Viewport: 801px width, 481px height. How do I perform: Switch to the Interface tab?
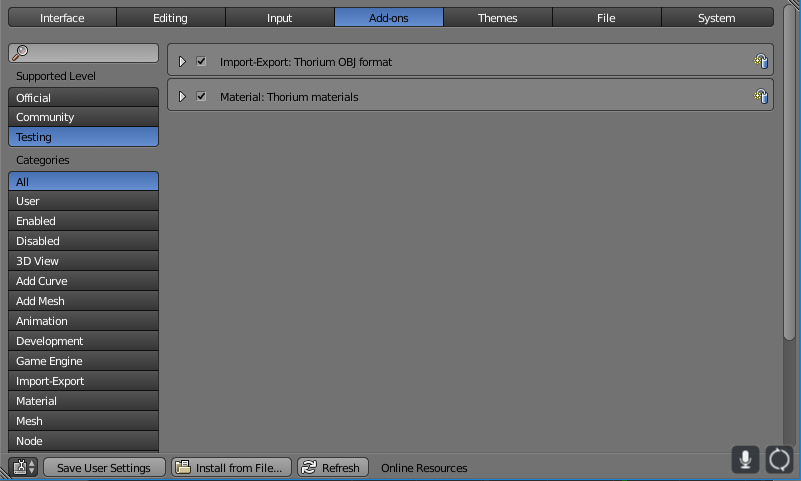point(62,17)
